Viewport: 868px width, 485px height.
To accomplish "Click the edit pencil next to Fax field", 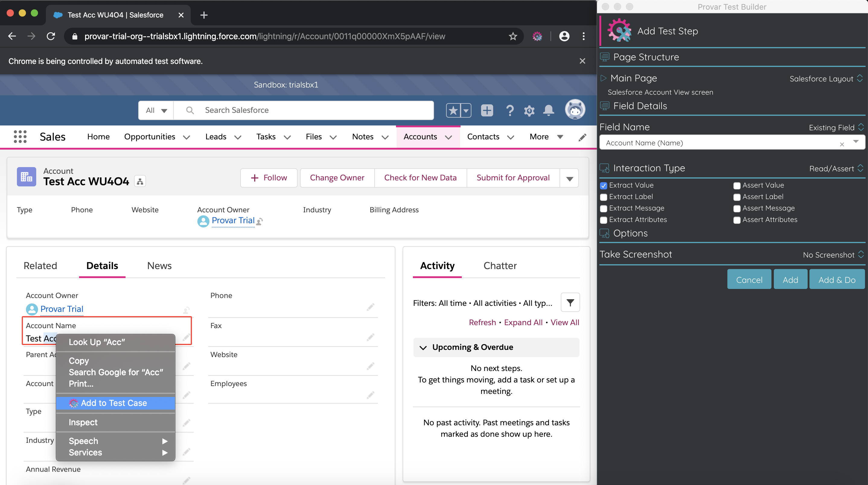I will [370, 337].
